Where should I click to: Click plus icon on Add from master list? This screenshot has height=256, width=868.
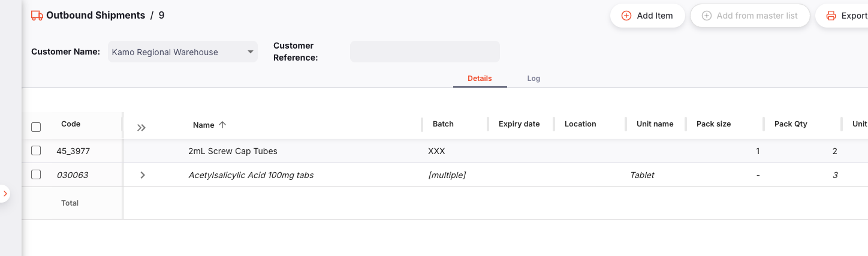pos(706,16)
